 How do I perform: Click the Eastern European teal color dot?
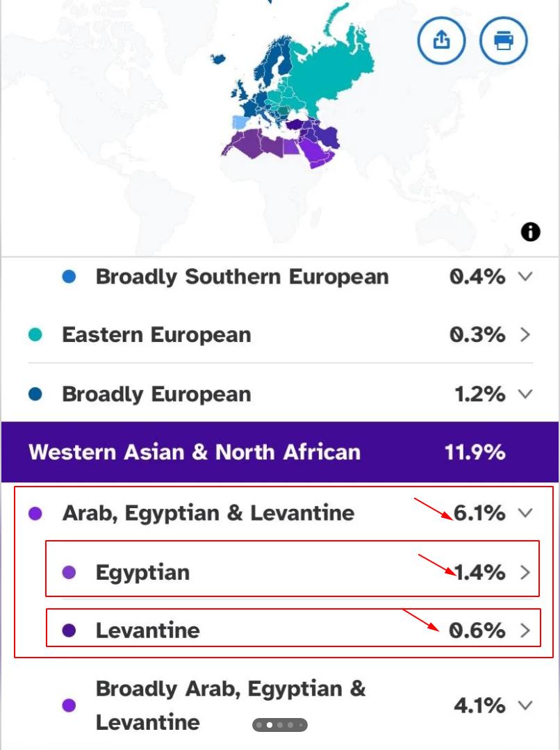click(x=35, y=335)
